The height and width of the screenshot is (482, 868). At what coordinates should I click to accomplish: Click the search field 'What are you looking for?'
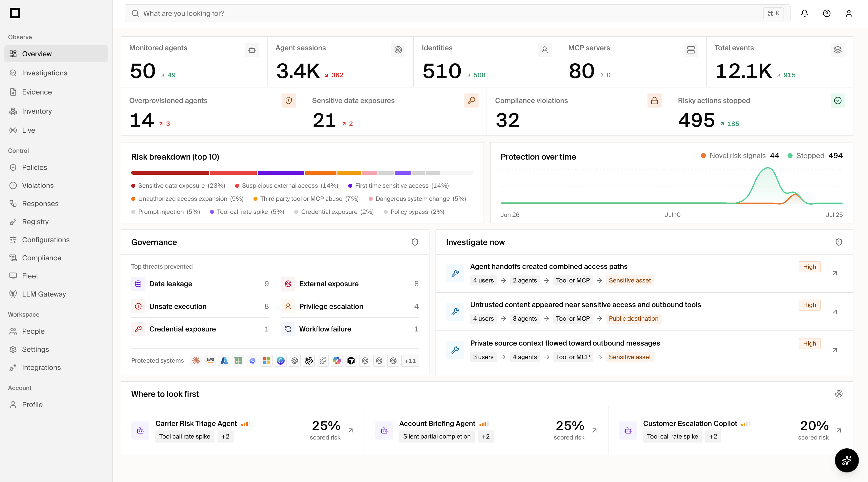[457, 14]
